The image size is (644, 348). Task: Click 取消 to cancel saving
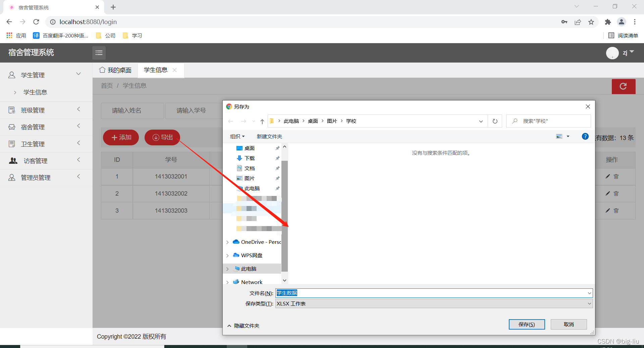569,324
